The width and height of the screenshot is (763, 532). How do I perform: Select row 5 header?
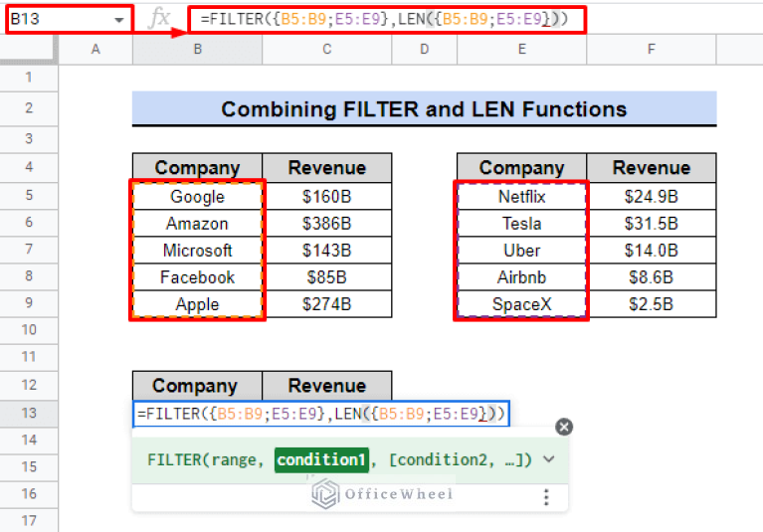(29, 196)
